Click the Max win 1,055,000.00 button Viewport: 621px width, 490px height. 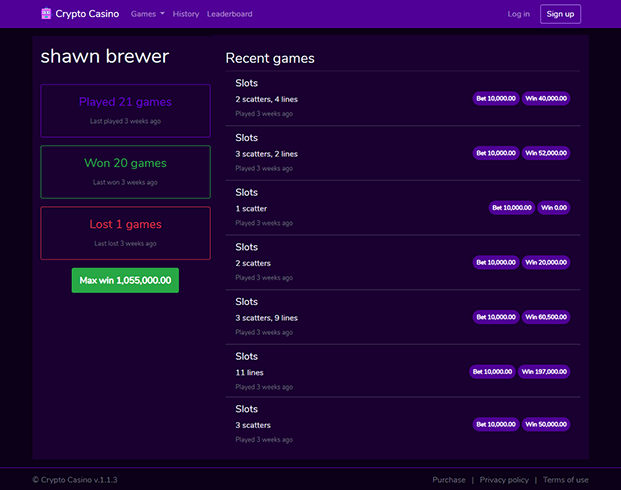(x=125, y=281)
